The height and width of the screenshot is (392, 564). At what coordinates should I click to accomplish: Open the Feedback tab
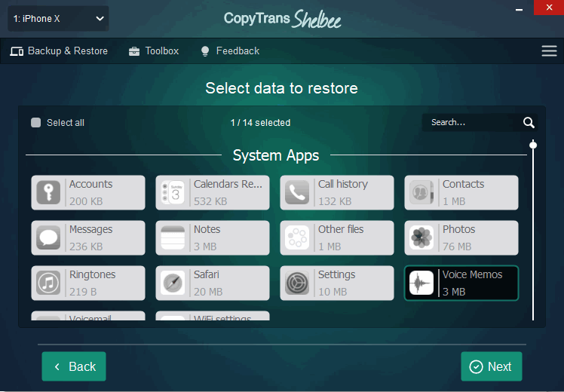coord(230,51)
